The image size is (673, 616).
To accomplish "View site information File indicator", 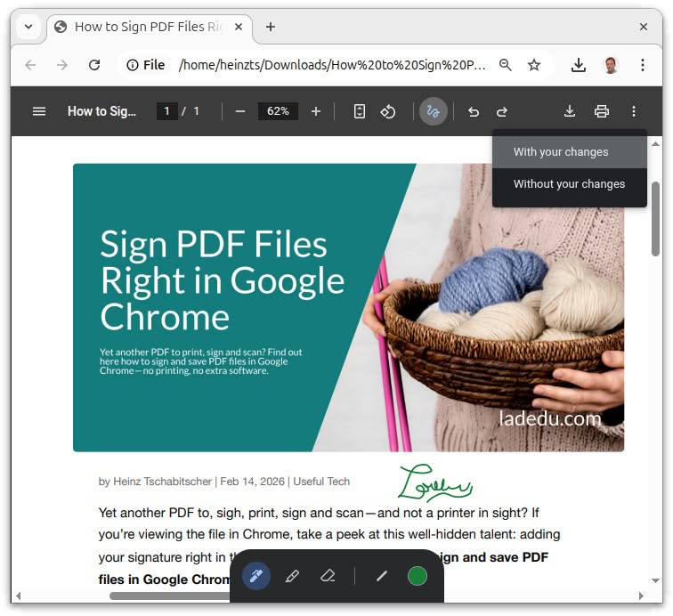I will pos(145,65).
